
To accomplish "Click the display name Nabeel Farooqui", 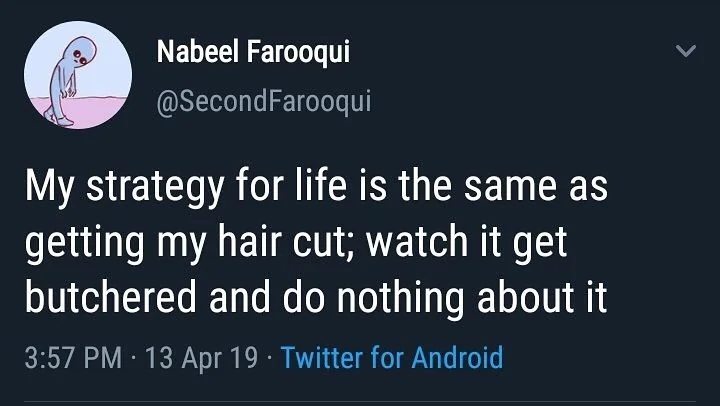I will pyautogui.click(x=253, y=51).
